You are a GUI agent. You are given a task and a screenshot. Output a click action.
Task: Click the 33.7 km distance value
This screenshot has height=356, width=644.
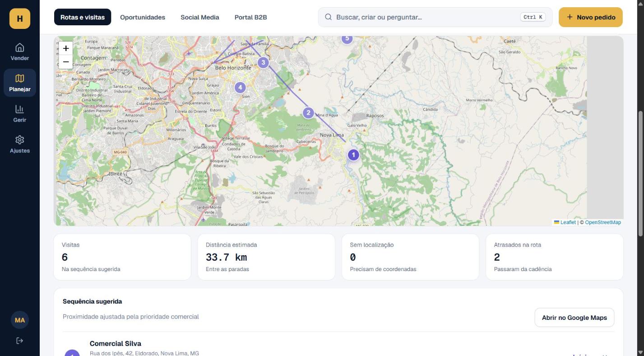coord(226,258)
